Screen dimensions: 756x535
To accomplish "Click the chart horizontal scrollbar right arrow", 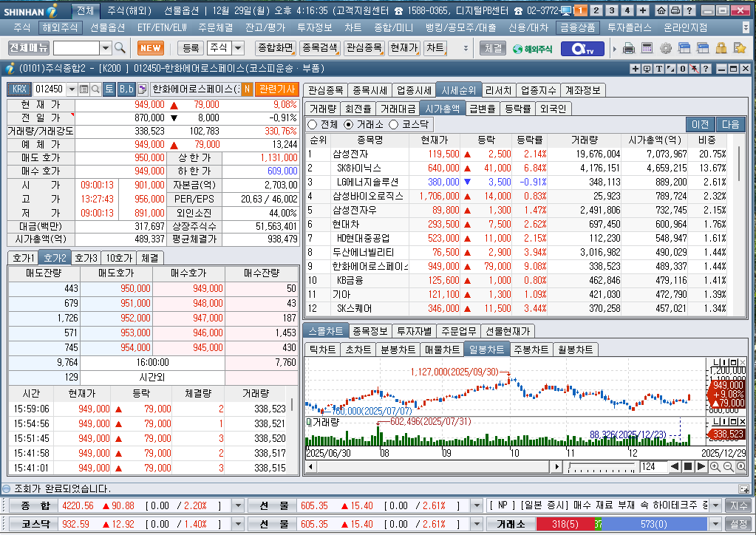I will (x=557, y=466).
